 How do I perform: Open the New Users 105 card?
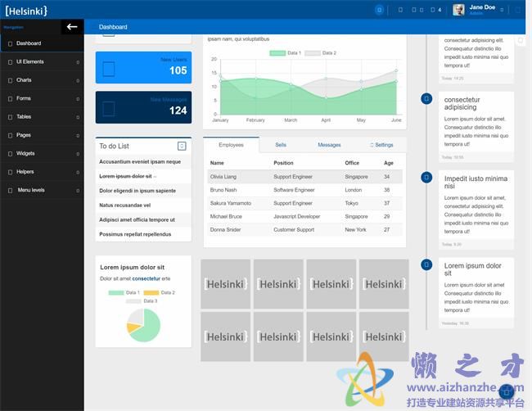tap(143, 67)
